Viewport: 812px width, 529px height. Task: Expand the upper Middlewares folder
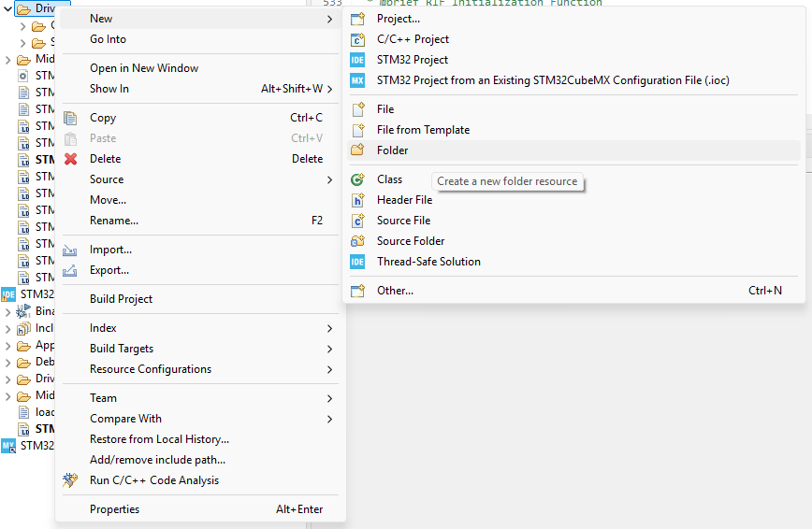point(7,60)
